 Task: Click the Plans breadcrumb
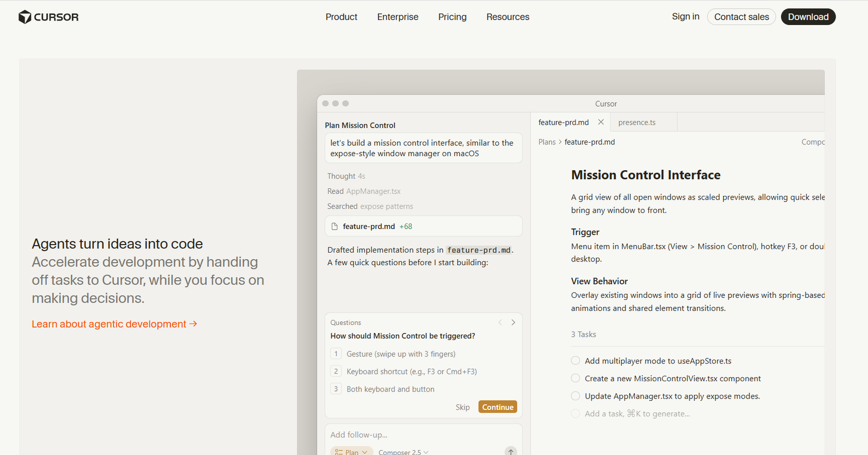click(547, 142)
